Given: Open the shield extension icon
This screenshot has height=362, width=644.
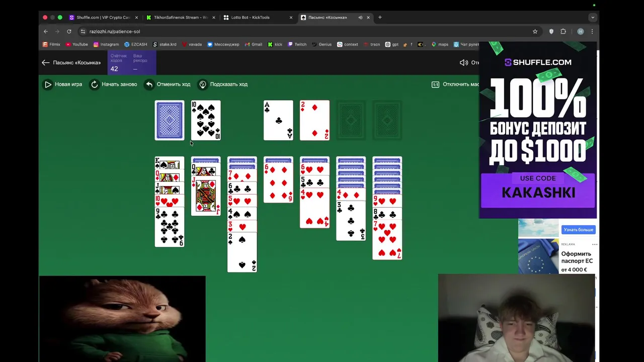Looking at the screenshot, I should point(551,31).
